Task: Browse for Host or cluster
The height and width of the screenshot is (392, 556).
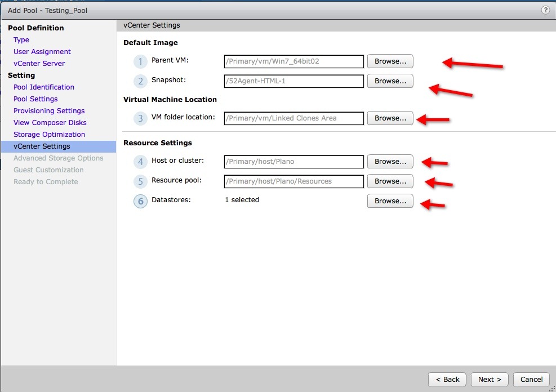Action: coord(390,162)
